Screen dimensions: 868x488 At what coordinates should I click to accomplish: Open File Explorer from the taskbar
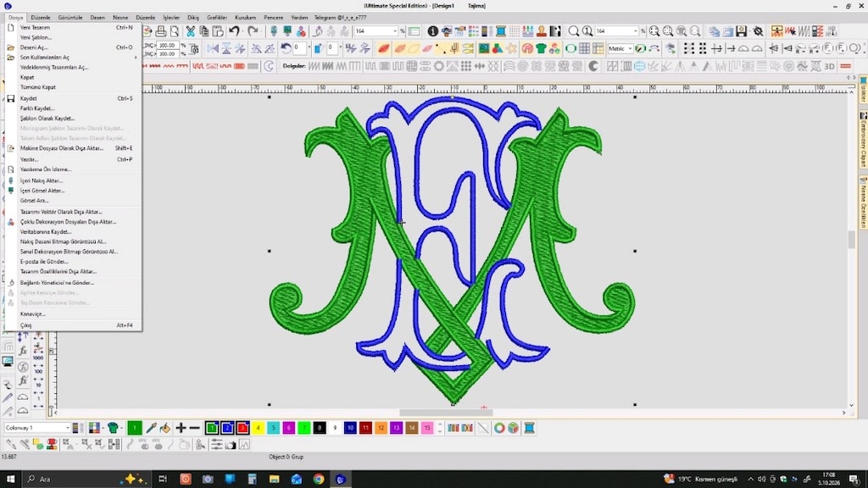click(274, 480)
